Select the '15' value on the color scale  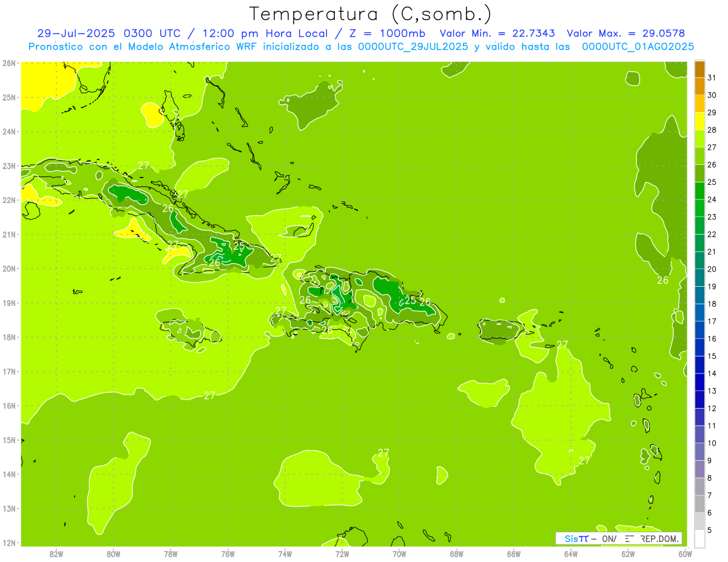712,356
